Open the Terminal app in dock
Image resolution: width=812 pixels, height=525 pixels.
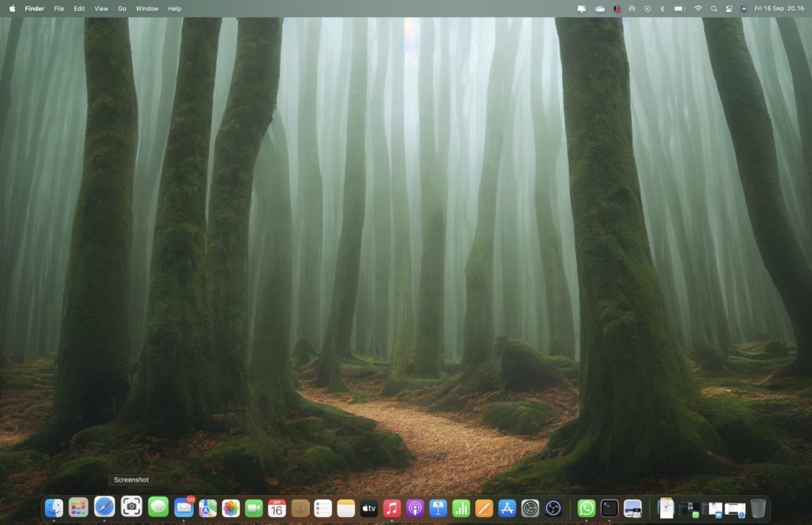coord(609,508)
